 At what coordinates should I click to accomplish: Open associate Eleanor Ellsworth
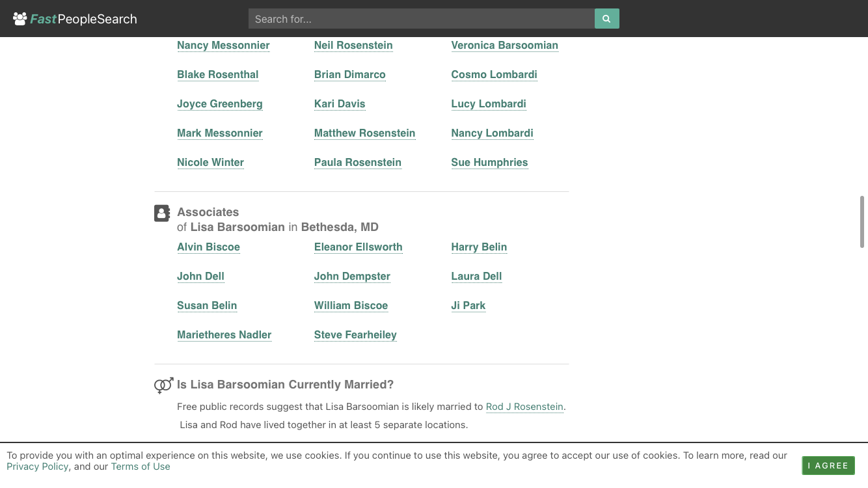coord(359,247)
